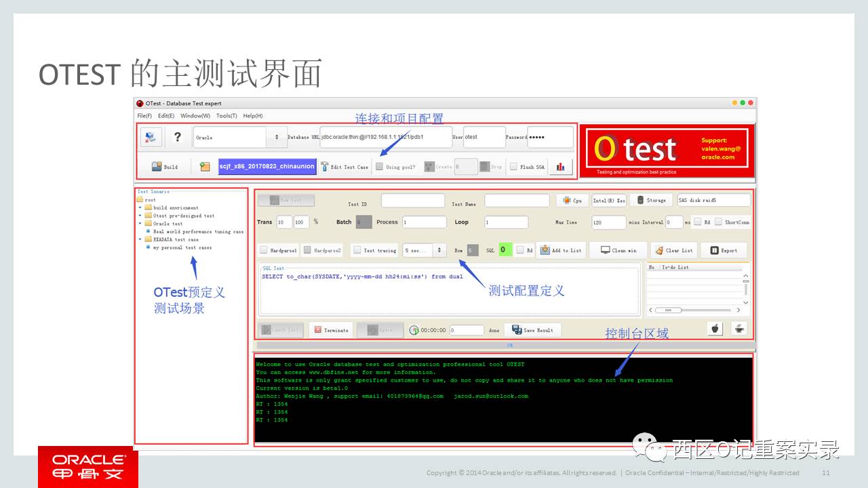
Task: Open the File(F) menu
Action: click(144, 116)
